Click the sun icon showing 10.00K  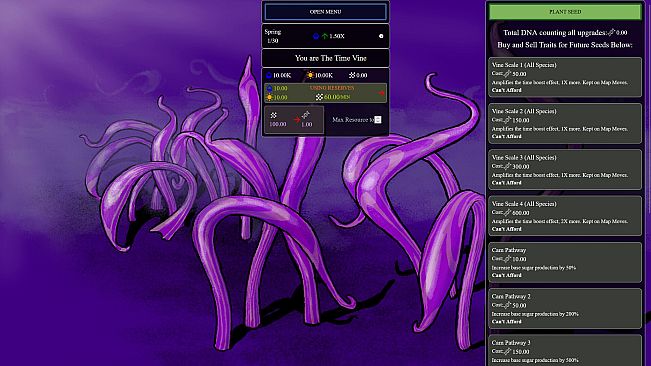pyautogui.click(x=310, y=75)
